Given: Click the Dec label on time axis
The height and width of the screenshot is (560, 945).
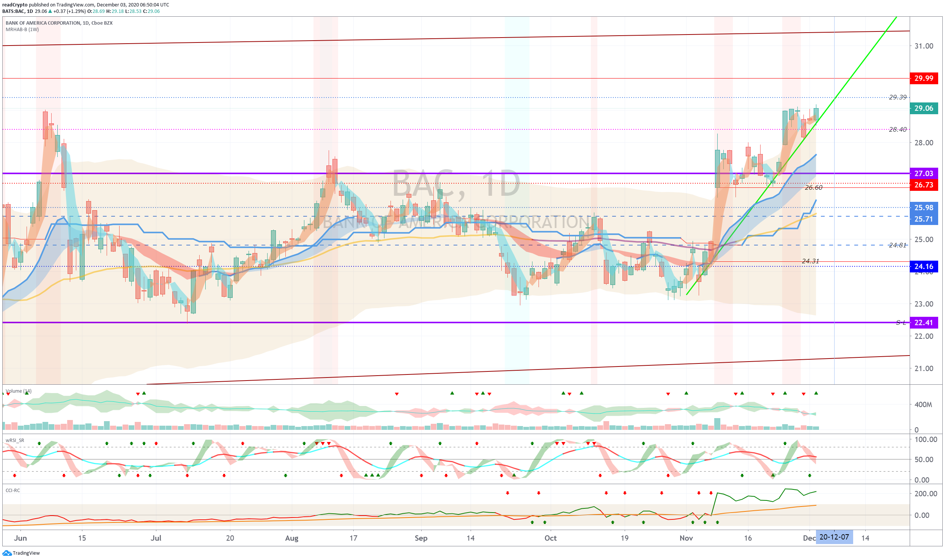Looking at the screenshot, I should (x=809, y=538).
